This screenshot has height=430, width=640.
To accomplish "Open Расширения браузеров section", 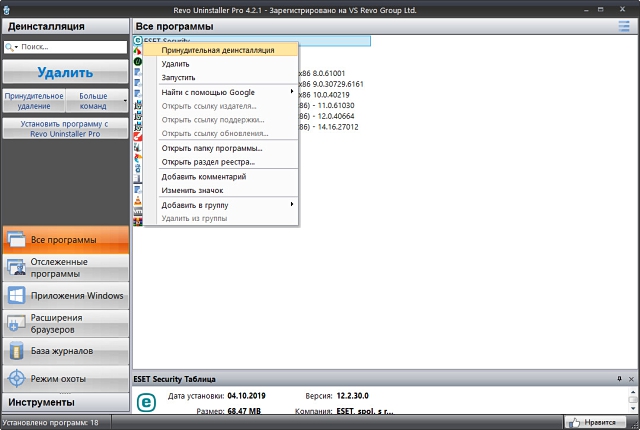I will [66, 323].
